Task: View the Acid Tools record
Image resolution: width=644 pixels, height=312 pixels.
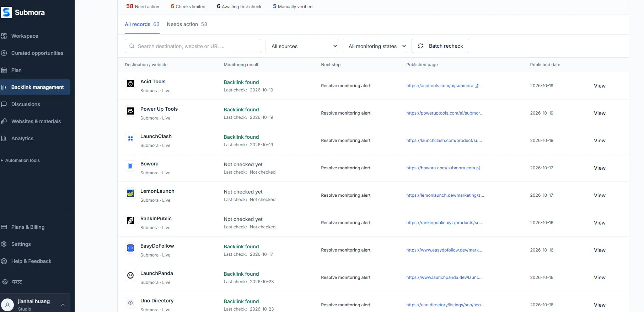Action: 600,86
